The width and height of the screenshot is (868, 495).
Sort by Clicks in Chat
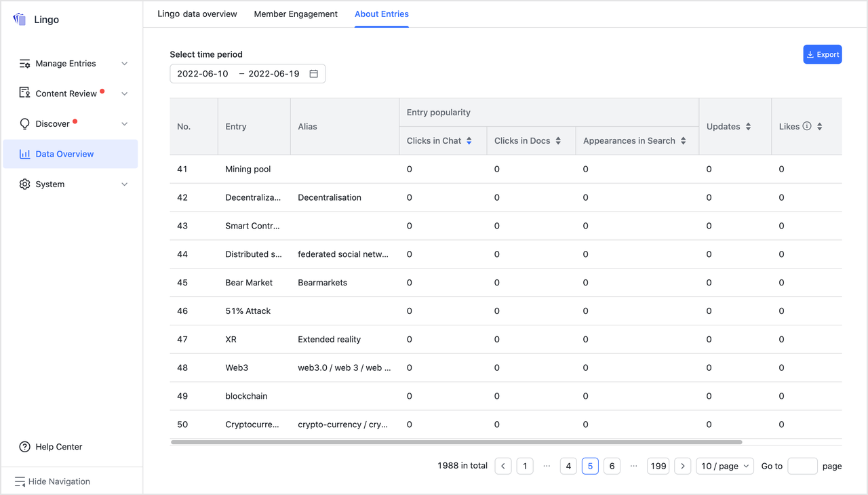[x=469, y=141]
